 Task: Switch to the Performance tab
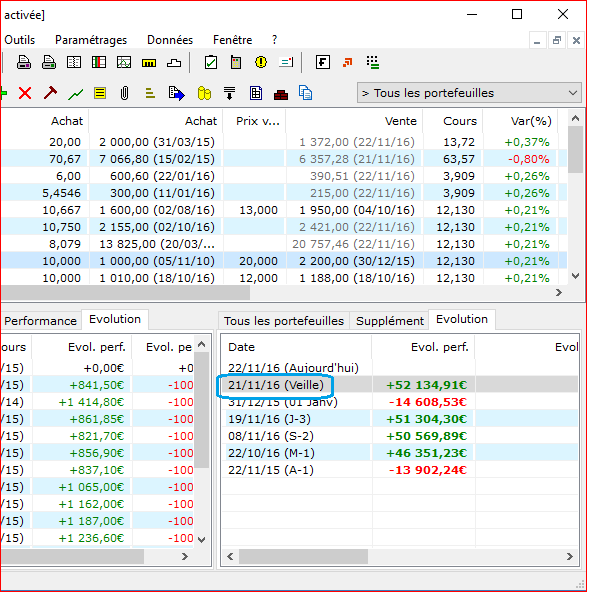pyautogui.click(x=40, y=321)
